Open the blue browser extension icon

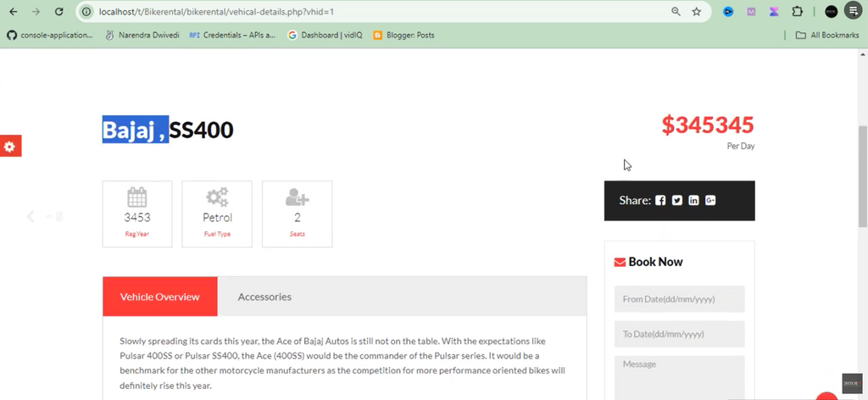(x=728, y=12)
